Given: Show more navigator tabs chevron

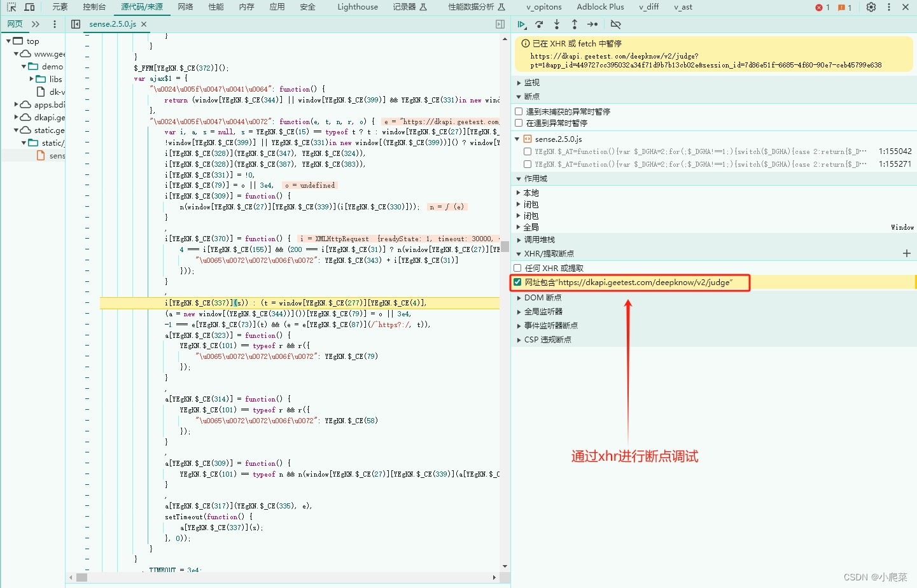Looking at the screenshot, I should 36,24.
